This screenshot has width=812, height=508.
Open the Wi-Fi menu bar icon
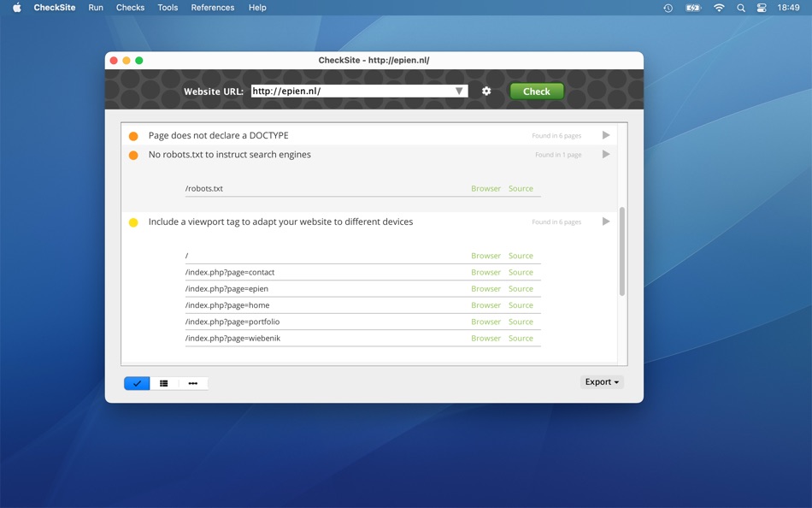click(x=719, y=8)
